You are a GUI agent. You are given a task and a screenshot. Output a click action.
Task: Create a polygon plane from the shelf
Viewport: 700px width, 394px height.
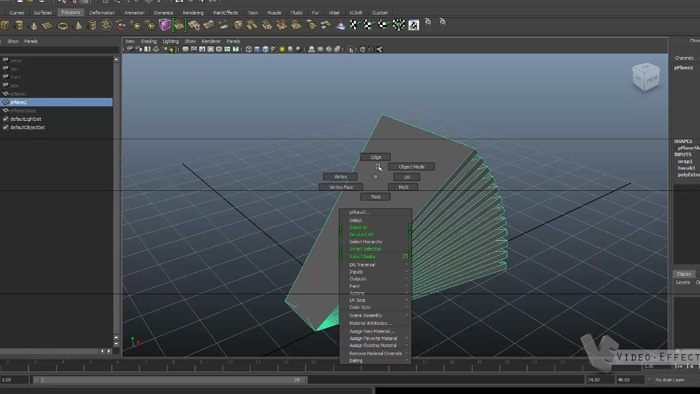pyautogui.click(x=47, y=25)
